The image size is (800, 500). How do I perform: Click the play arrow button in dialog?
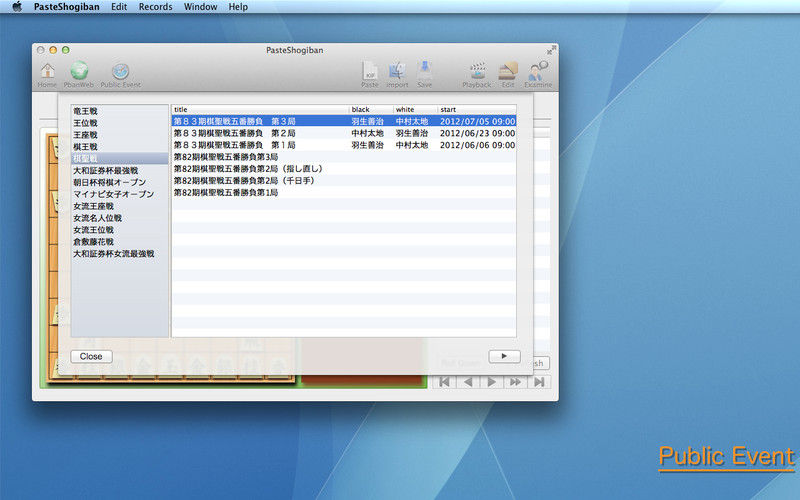tap(504, 356)
